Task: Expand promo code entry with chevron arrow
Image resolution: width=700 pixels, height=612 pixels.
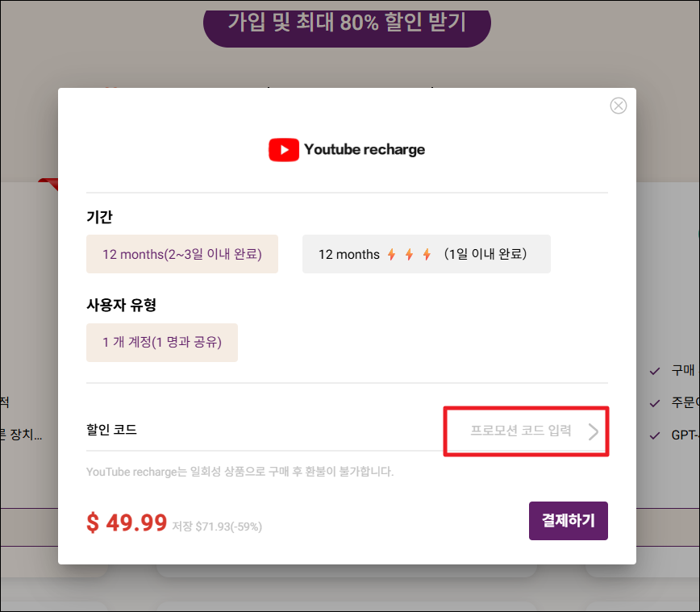Action: click(593, 431)
